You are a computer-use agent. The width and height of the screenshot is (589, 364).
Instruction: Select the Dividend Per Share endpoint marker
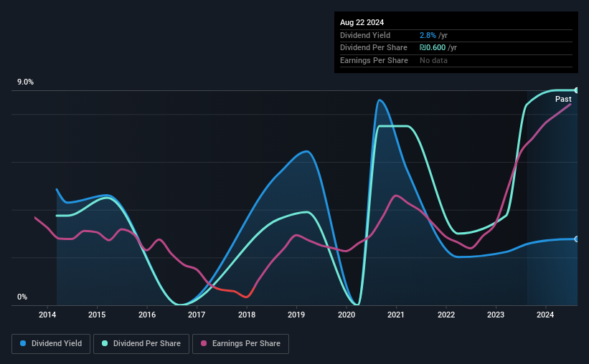[x=577, y=90]
